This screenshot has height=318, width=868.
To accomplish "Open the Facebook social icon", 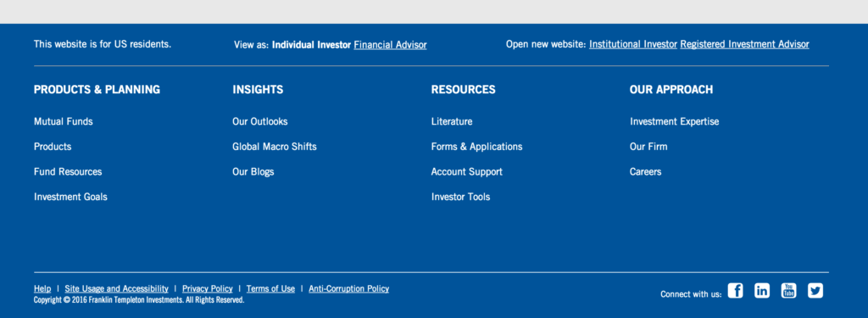I will click(x=735, y=290).
